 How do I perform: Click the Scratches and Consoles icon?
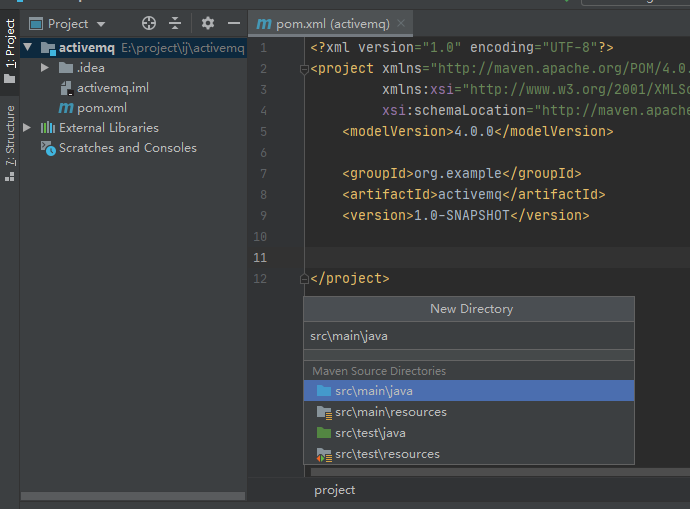pyautogui.click(x=48, y=148)
